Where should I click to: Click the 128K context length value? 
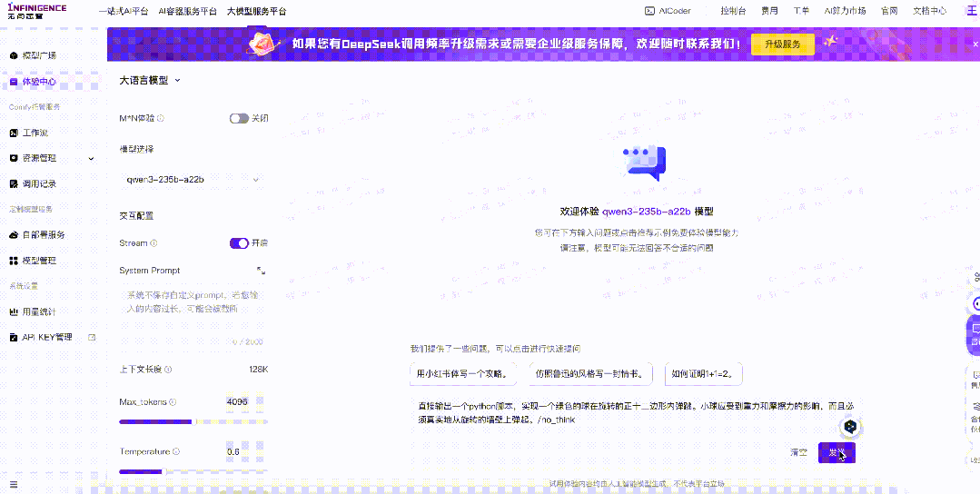tap(258, 370)
